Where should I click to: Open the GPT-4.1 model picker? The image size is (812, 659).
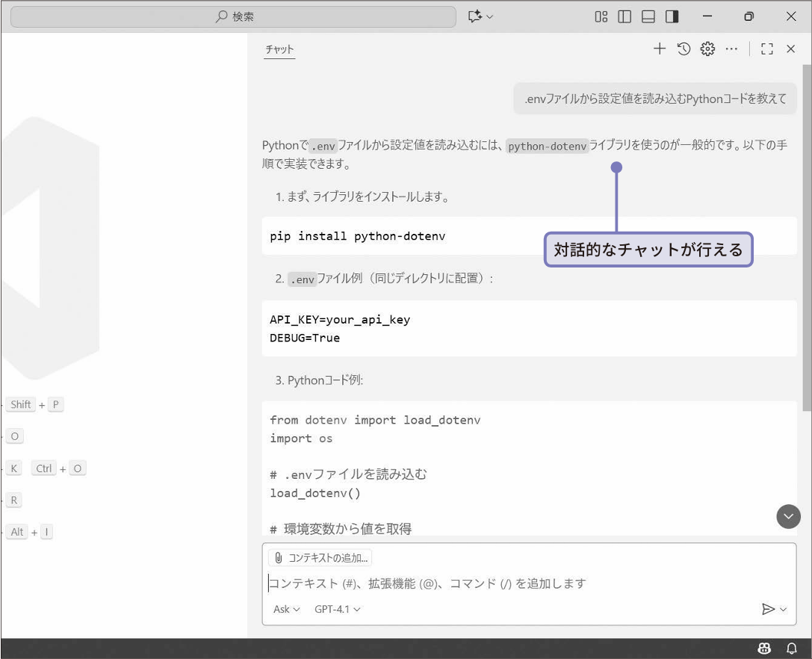tap(337, 609)
